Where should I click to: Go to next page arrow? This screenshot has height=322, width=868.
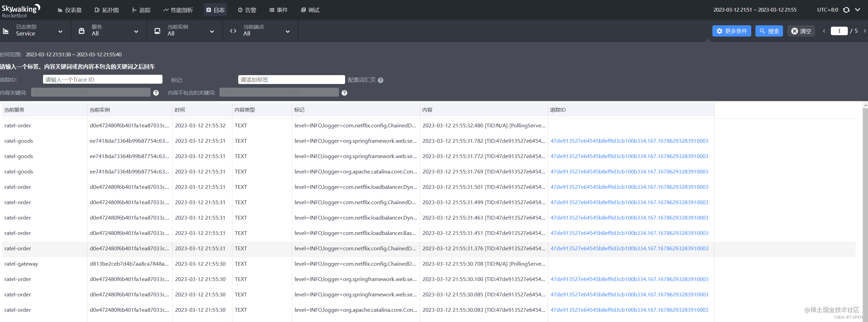pos(865,31)
